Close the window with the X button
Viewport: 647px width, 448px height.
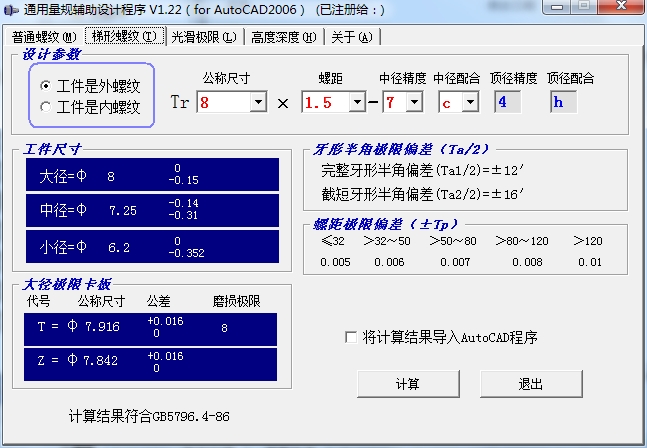621,7
